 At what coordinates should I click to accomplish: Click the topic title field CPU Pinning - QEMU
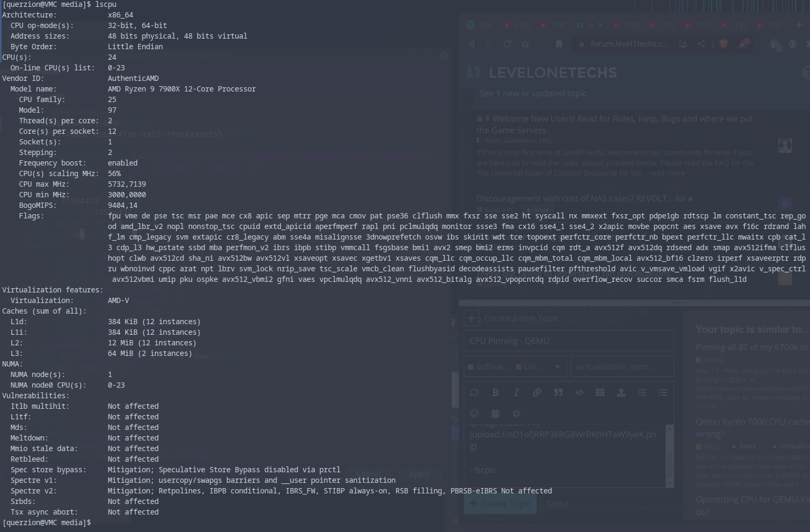tap(568, 341)
